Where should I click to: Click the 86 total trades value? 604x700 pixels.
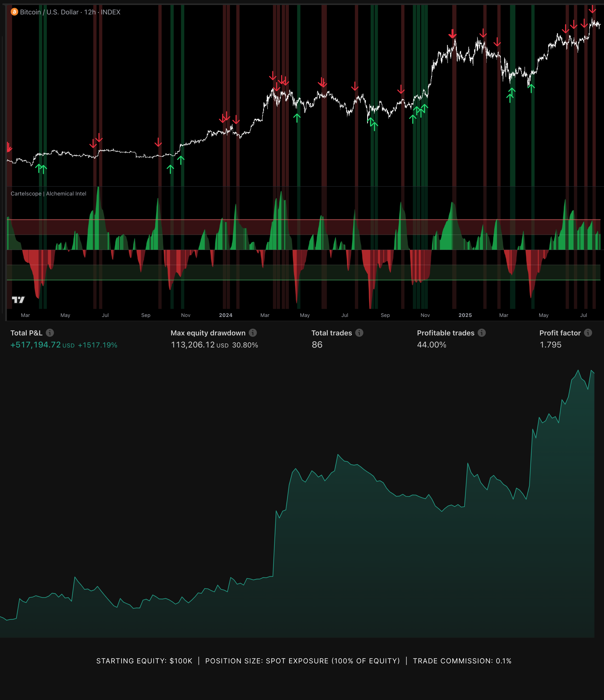pos(317,345)
